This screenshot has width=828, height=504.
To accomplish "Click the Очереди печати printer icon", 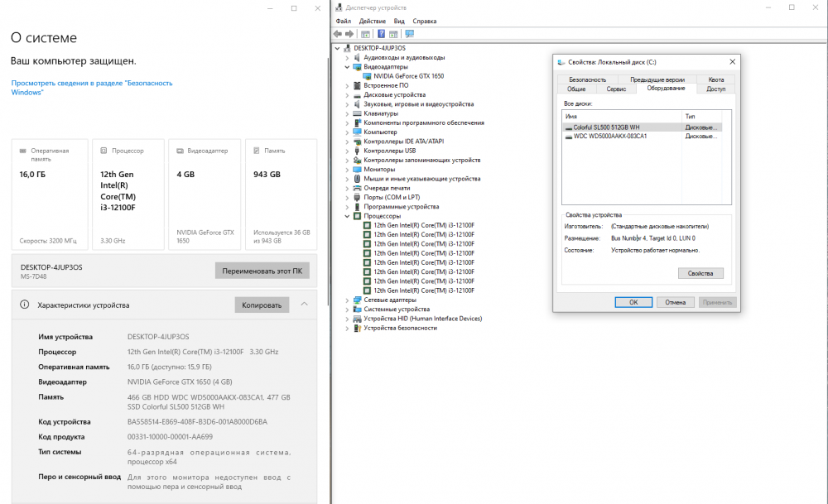I will click(x=358, y=188).
